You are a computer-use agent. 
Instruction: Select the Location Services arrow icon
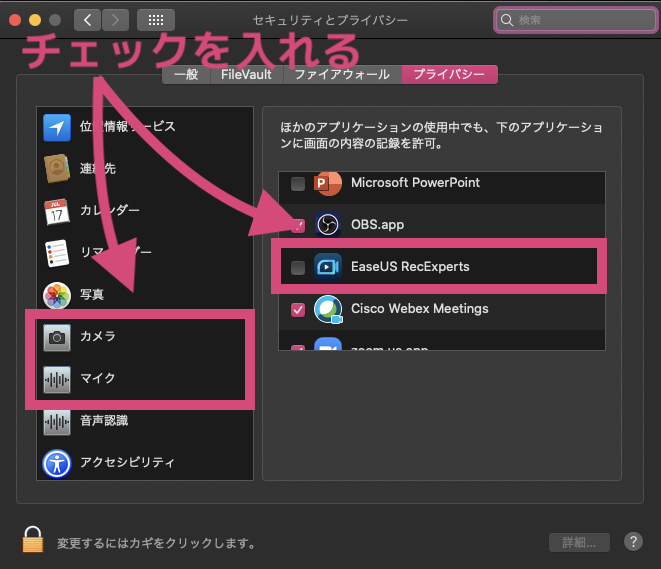(57, 127)
